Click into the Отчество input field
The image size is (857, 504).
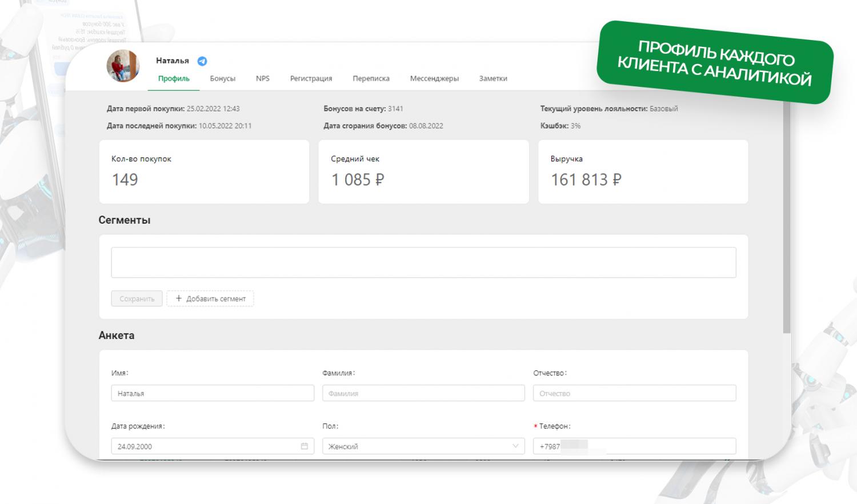point(634,393)
